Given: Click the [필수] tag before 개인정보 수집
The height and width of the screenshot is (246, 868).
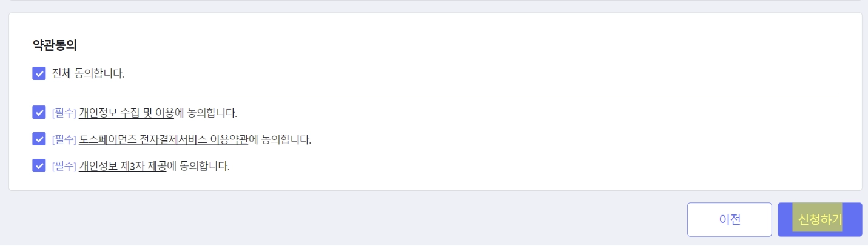Looking at the screenshot, I should 64,113.
